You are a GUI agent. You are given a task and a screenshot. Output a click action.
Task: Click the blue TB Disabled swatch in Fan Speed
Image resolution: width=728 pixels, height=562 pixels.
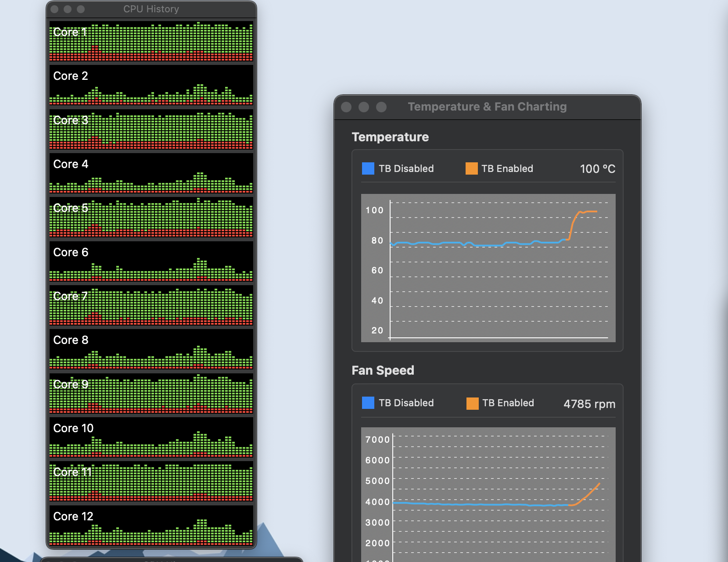pos(368,403)
